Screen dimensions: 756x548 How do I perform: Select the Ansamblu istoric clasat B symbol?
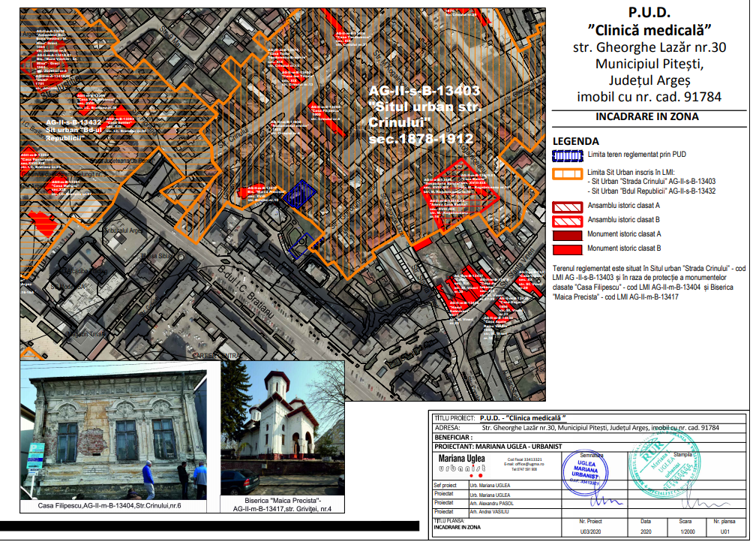tap(567, 221)
